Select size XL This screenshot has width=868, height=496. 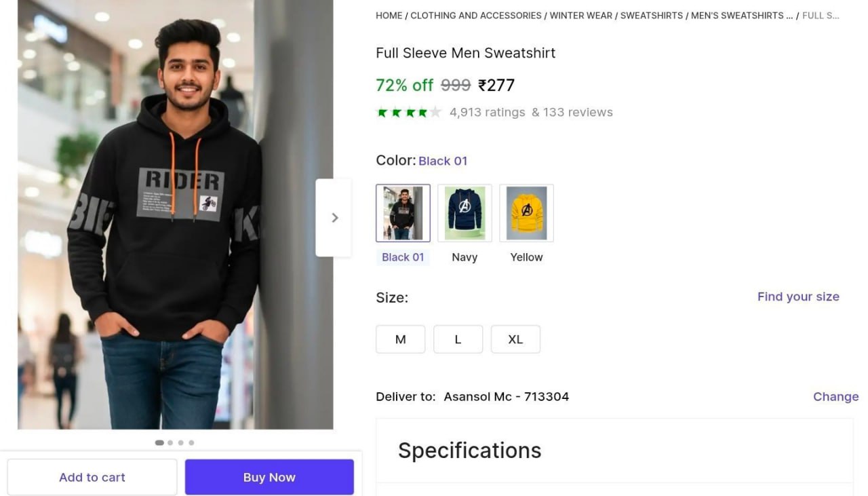point(515,339)
